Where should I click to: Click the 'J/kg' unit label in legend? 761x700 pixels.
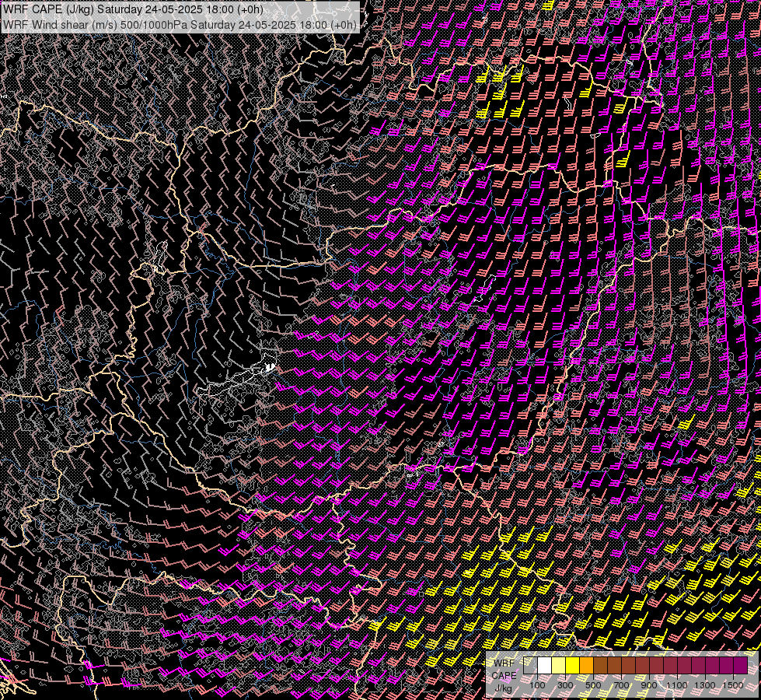[x=503, y=688]
